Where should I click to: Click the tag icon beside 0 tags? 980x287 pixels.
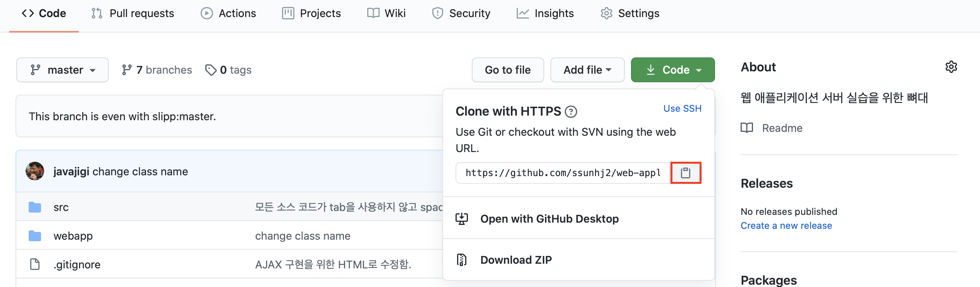(211, 70)
